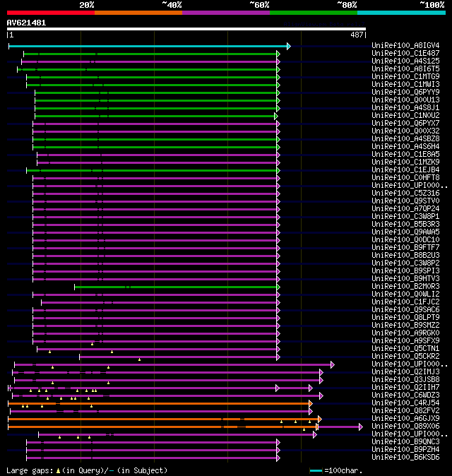The image size is (452, 476).
Task: Select the UniRef100_B6KSD6 label
Action: pyautogui.click(x=405, y=457)
